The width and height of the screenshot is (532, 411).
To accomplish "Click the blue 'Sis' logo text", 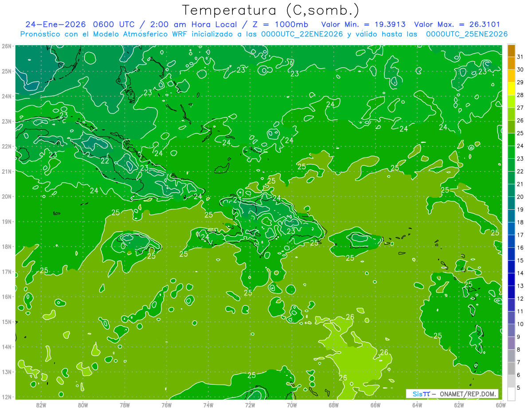I will click(x=417, y=394).
